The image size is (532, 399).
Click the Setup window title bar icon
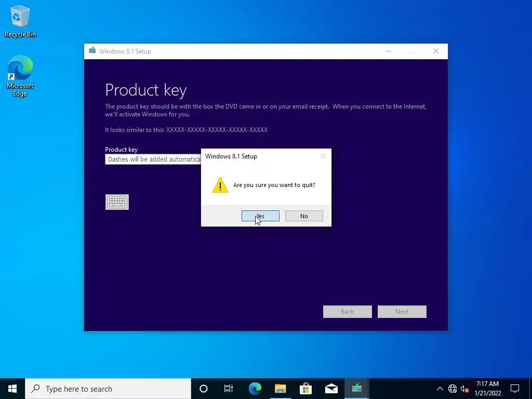click(92, 51)
